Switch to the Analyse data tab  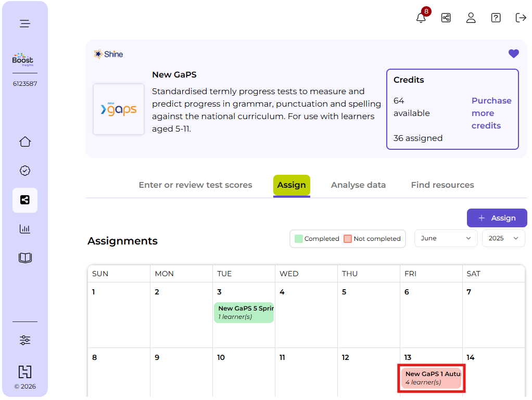(358, 185)
